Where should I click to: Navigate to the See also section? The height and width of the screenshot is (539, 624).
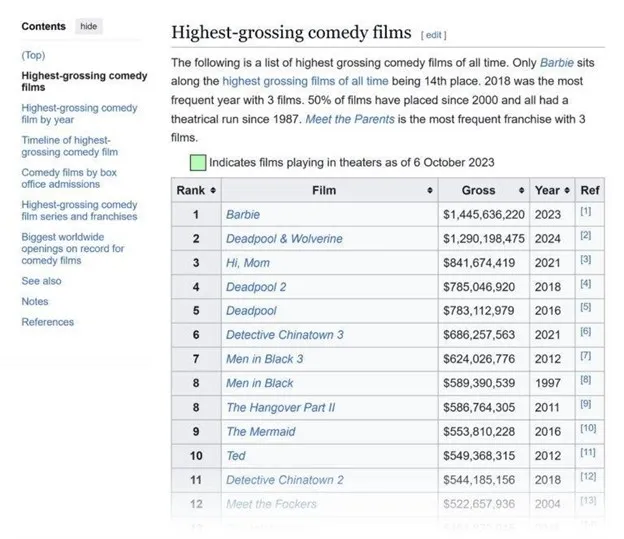(x=41, y=281)
